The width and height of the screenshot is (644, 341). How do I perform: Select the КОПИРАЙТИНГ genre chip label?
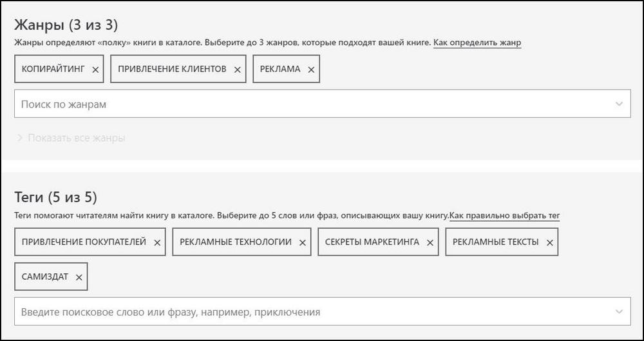(53, 69)
